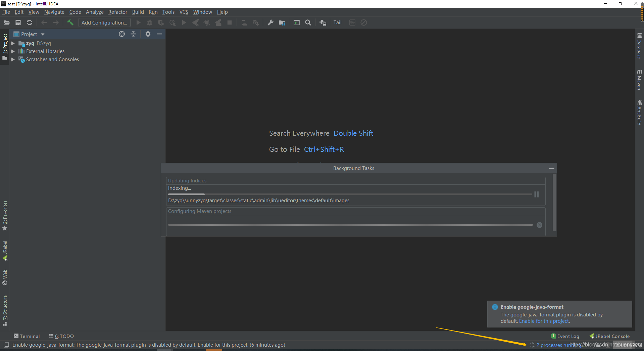Expand External Libraries node
Viewport: 644px width, 351px height.
(x=13, y=51)
